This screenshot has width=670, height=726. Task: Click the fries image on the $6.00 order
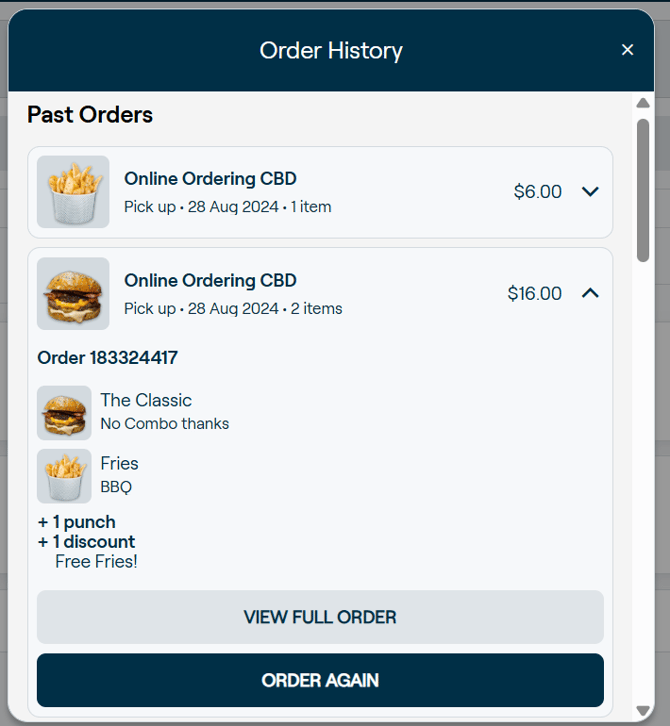pyautogui.click(x=73, y=192)
